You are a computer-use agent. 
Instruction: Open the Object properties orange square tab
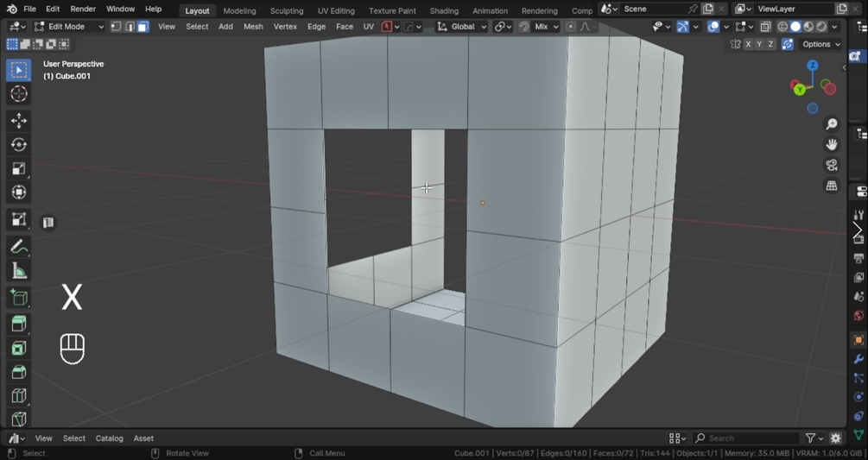click(x=858, y=339)
